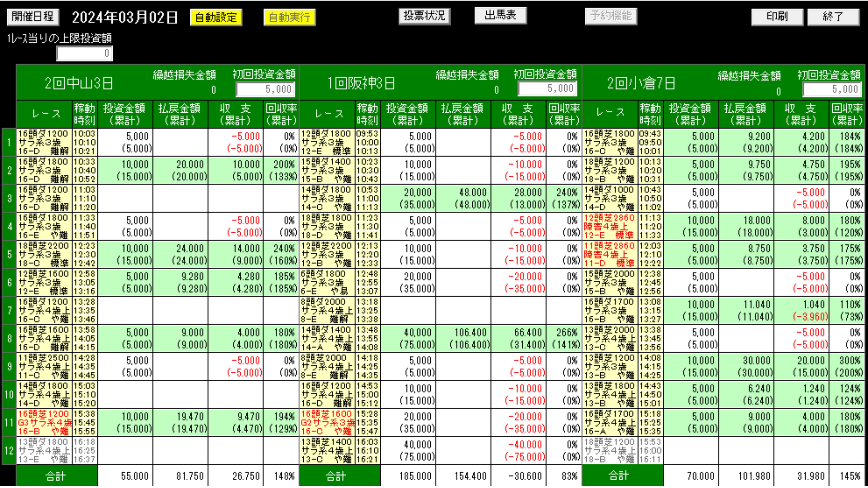Select race row number 12
This screenshot has width=868, height=488.
(9, 451)
